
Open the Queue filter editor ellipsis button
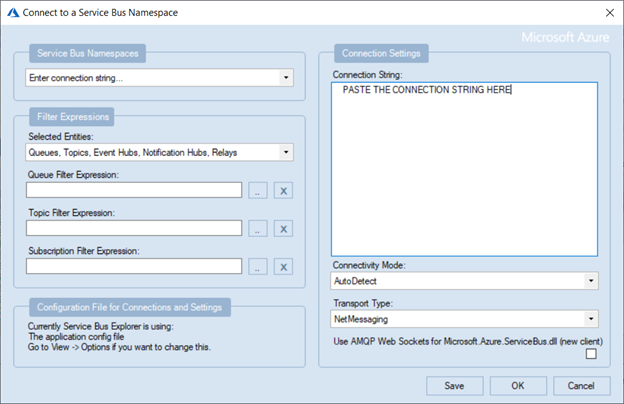[x=258, y=191]
